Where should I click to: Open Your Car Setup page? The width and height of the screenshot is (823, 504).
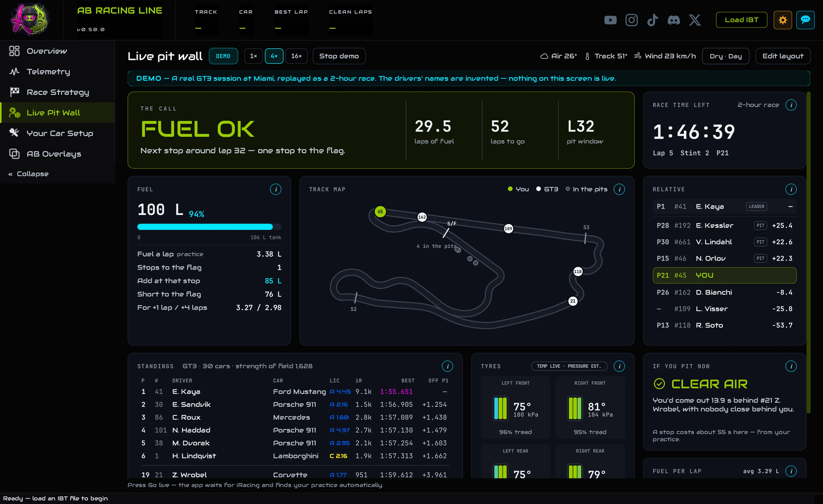[57, 133]
